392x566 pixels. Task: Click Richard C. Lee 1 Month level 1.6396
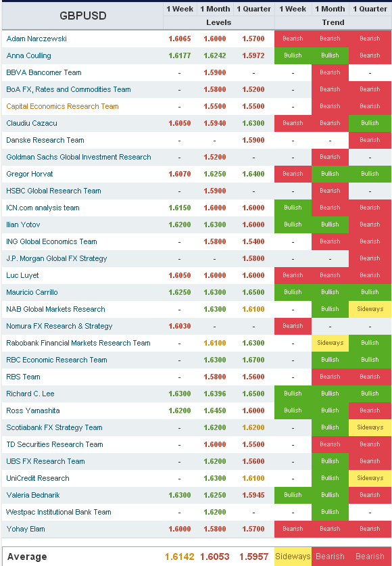[215, 394]
